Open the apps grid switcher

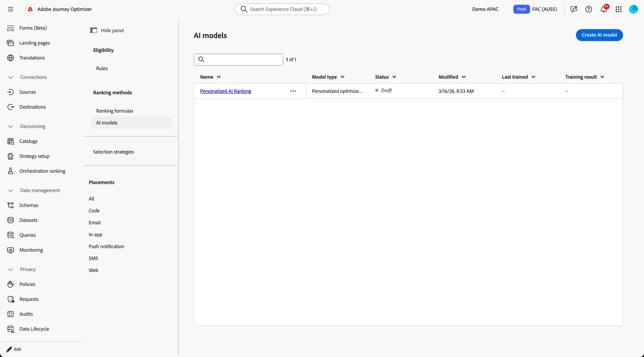[618, 9]
